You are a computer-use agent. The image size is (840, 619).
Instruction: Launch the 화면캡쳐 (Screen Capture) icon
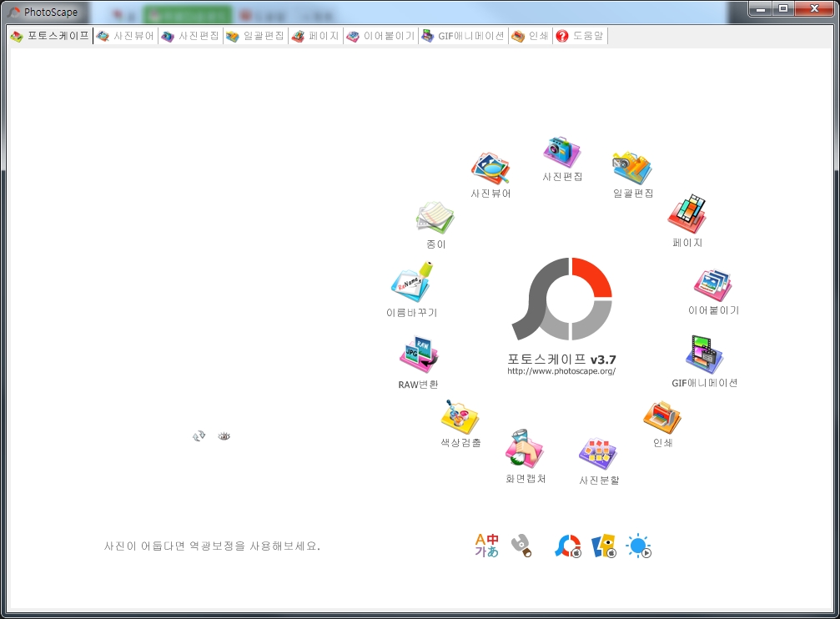click(525, 449)
